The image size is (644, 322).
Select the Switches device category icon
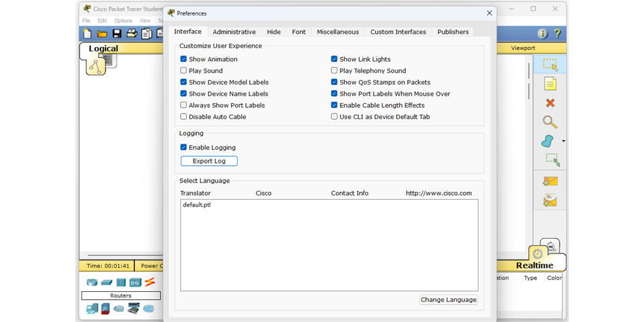point(106,283)
